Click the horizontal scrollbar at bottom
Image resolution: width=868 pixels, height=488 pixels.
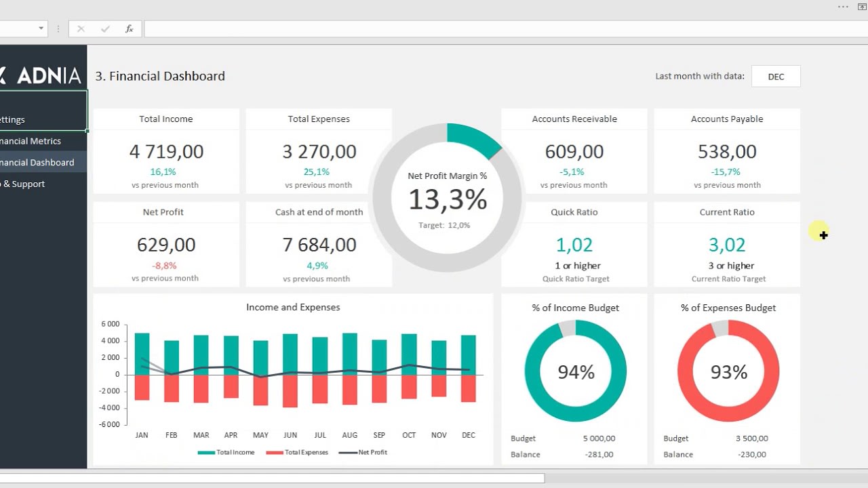(x=271, y=479)
